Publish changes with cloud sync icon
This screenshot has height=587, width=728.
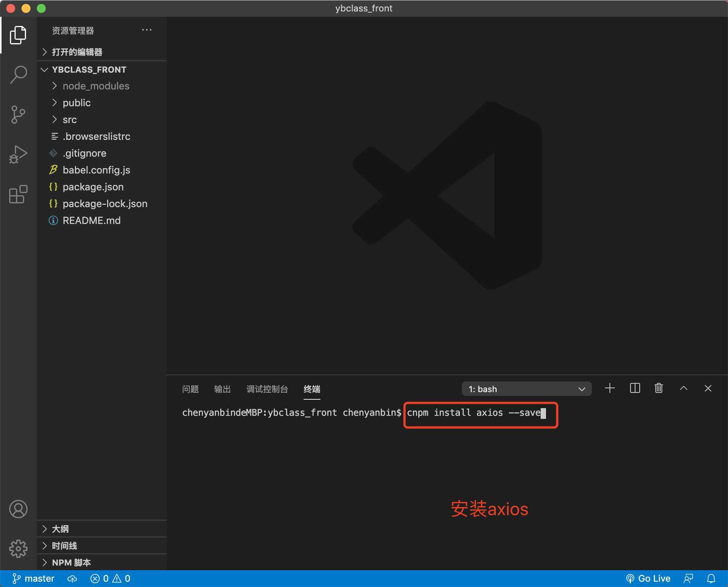(x=72, y=579)
